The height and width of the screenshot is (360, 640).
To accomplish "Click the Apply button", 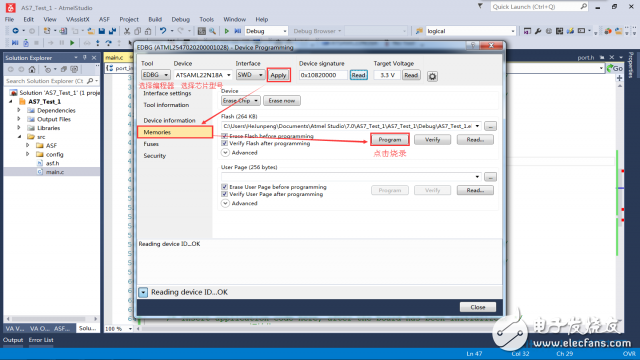I will click(x=278, y=75).
